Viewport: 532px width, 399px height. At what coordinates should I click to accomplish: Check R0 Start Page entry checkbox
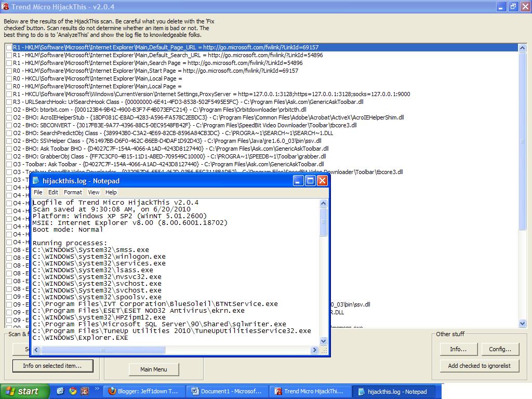9,71
